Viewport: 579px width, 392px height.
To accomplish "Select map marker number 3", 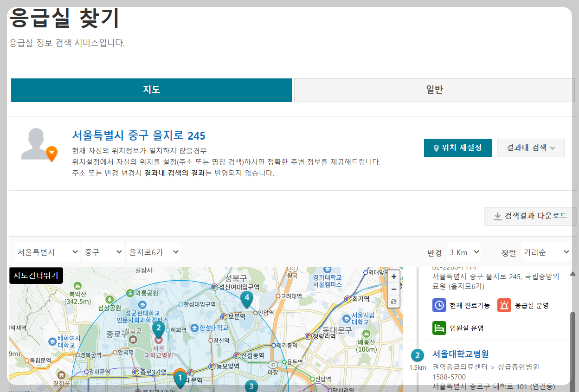I will click(x=251, y=386).
